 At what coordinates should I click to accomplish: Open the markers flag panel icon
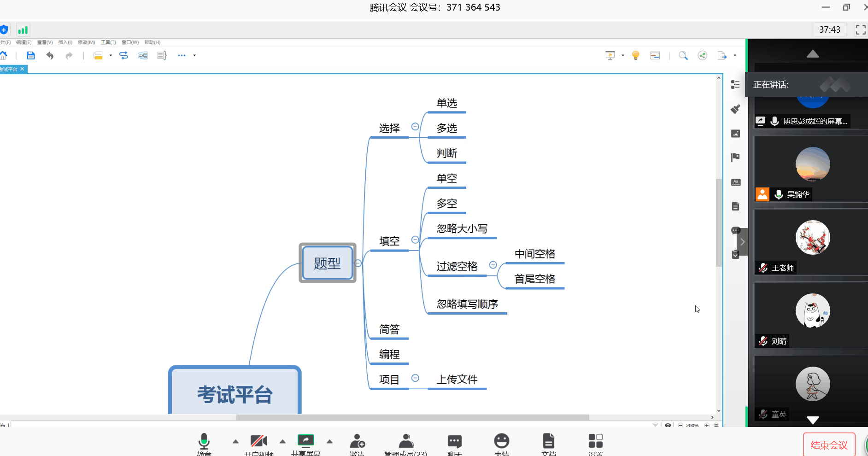tap(735, 158)
